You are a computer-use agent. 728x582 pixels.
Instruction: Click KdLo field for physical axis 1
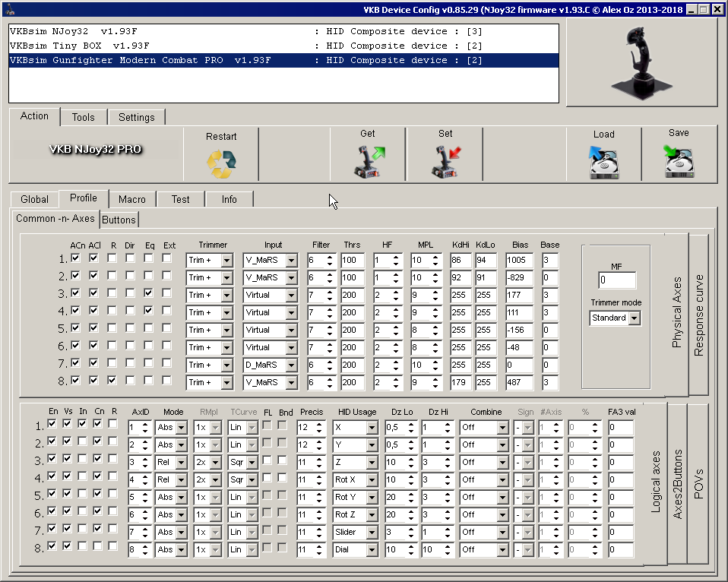[x=486, y=261]
